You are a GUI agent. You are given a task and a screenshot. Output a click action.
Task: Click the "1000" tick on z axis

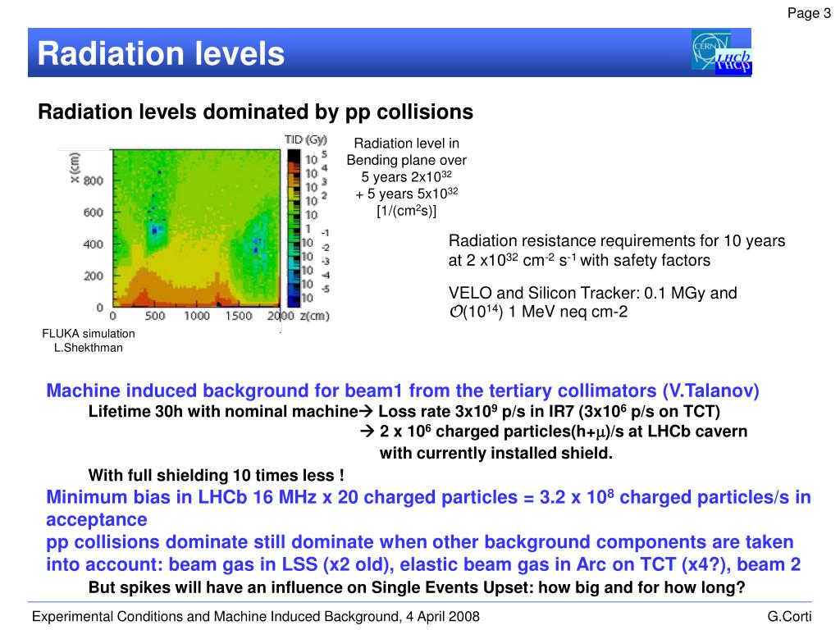[197, 316]
